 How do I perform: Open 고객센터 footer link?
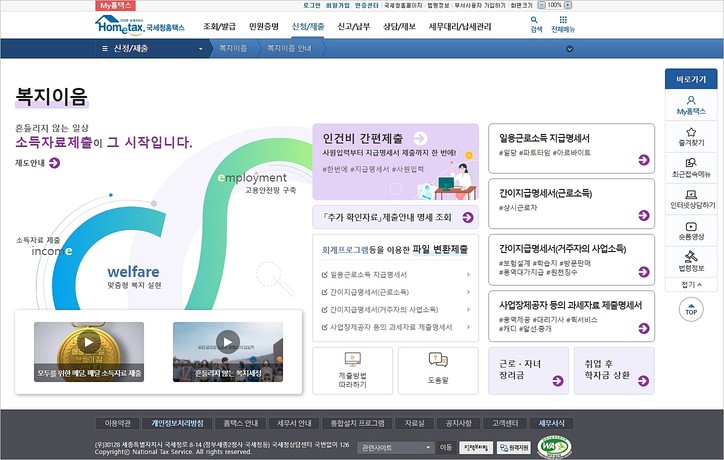point(505,423)
